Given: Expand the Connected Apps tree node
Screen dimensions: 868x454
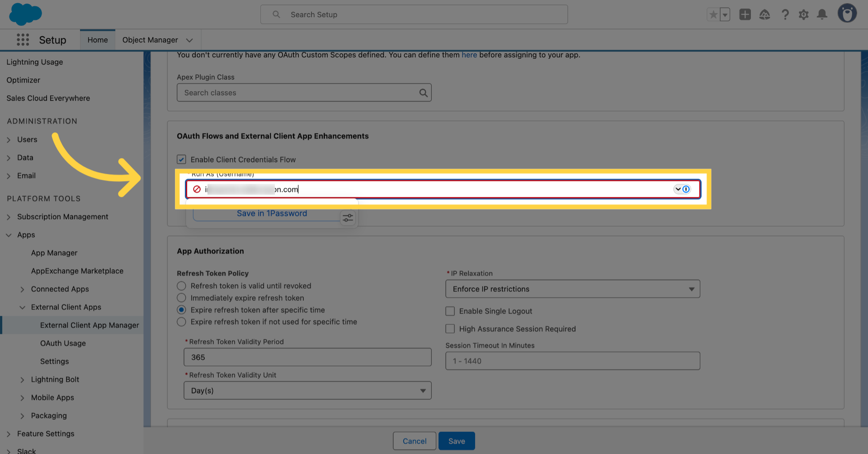Looking at the screenshot, I should pos(22,290).
